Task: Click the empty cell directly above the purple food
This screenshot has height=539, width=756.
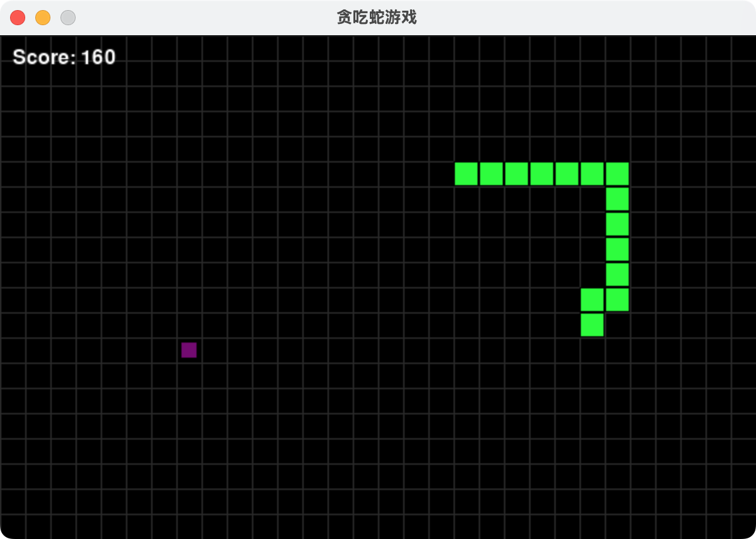Action: coord(189,325)
